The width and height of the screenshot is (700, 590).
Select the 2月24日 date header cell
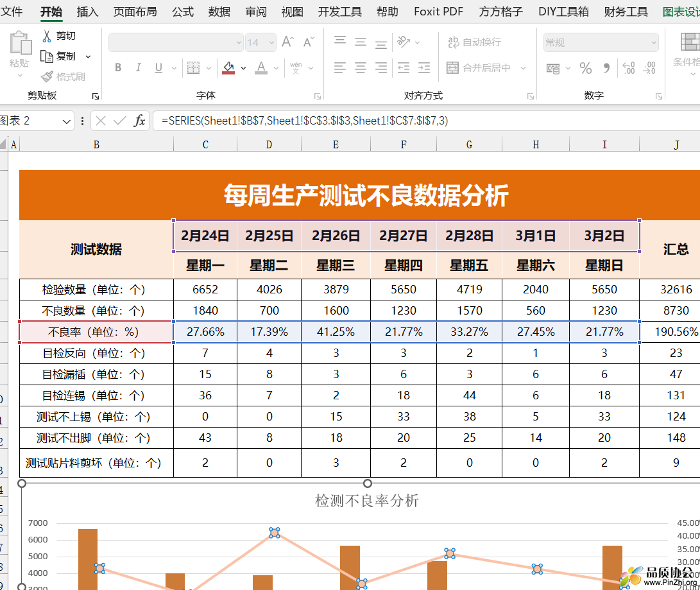(x=205, y=236)
